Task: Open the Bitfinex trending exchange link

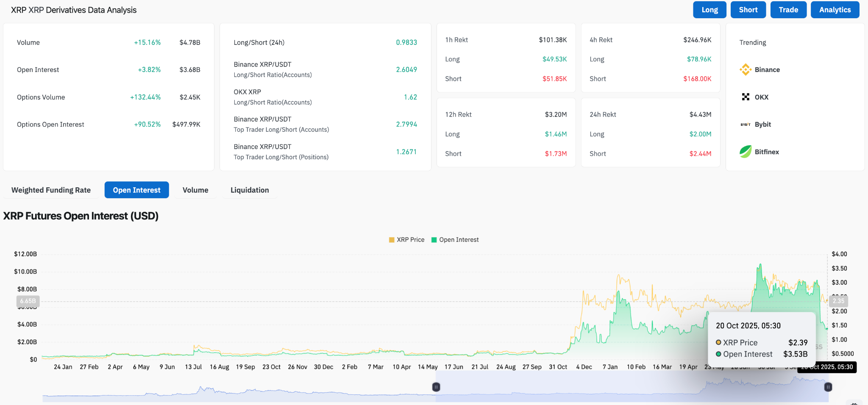Action: tap(767, 152)
